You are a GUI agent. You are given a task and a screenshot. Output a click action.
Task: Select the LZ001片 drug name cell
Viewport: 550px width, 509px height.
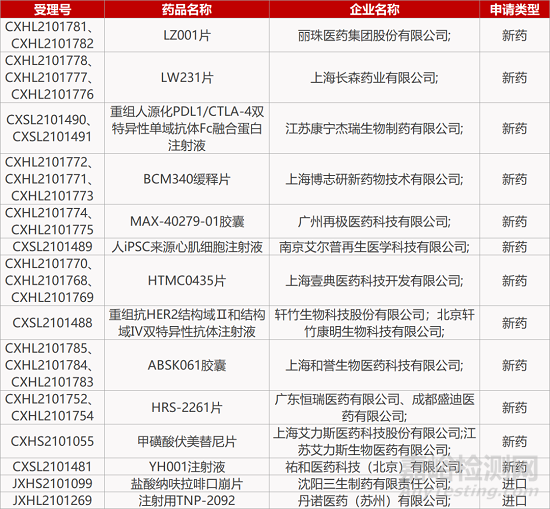pos(187,35)
